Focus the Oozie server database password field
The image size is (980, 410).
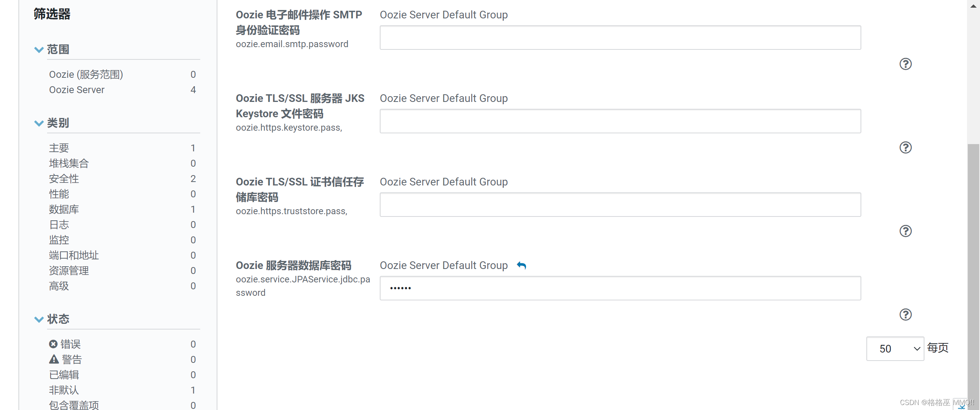[x=620, y=288]
